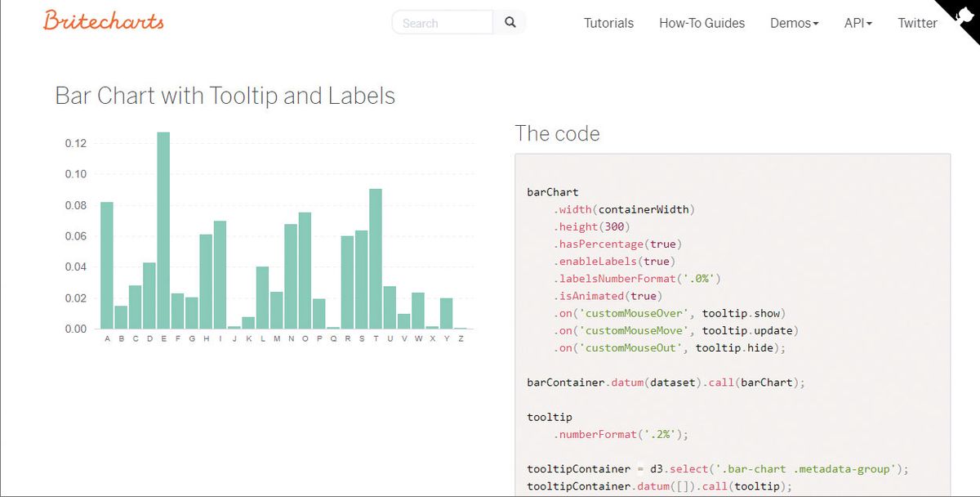Click the bar for letter O
980x497 pixels.
pos(305,271)
